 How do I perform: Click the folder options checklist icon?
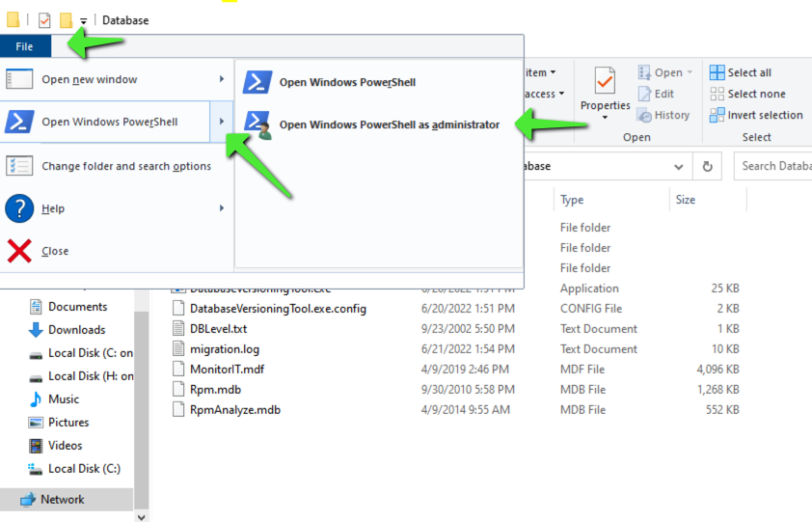(19, 166)
